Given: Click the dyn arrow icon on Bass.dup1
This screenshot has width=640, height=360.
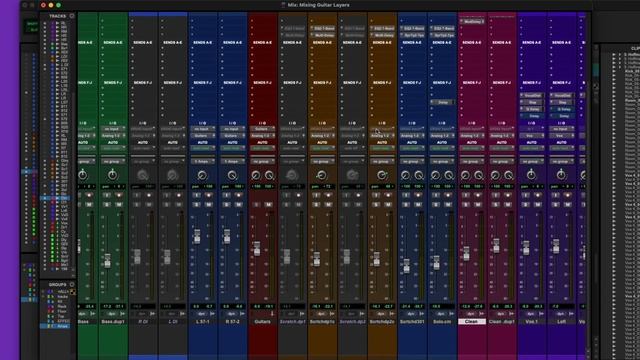Looking at the screenshot, I should [x=122, y=314].
